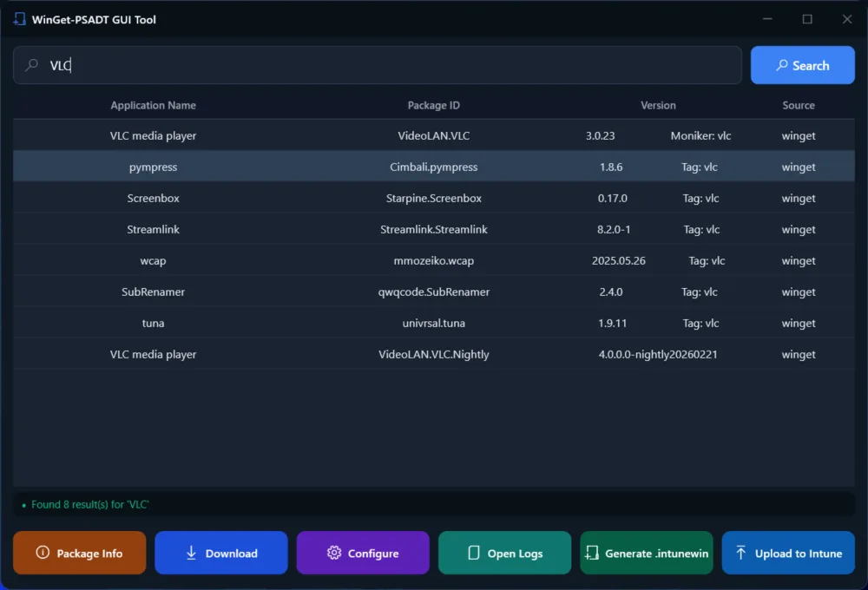Click the magnifier icon on the Search button
This screenshot has height=590, width=868.
click(x=782, y=65)
